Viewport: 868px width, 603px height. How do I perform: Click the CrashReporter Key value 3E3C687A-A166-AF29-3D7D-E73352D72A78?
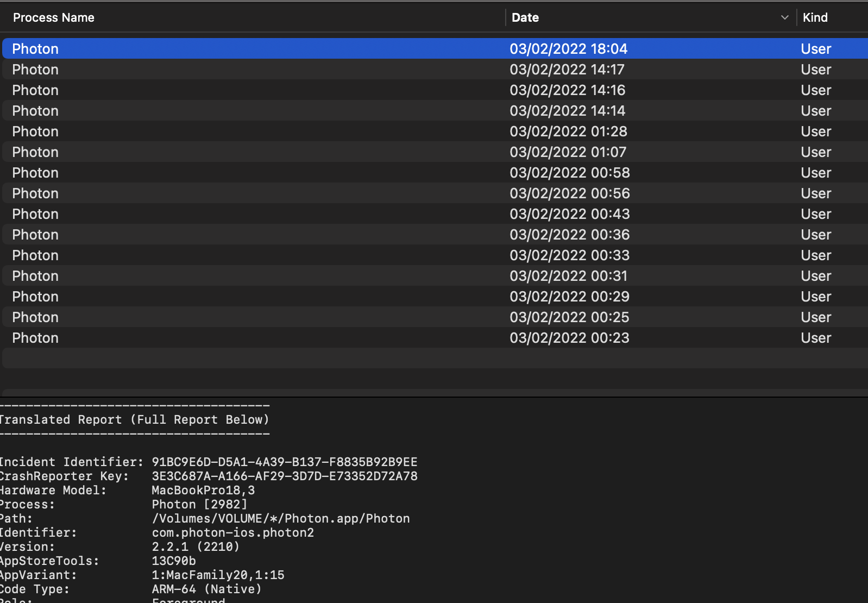(285, 476)
